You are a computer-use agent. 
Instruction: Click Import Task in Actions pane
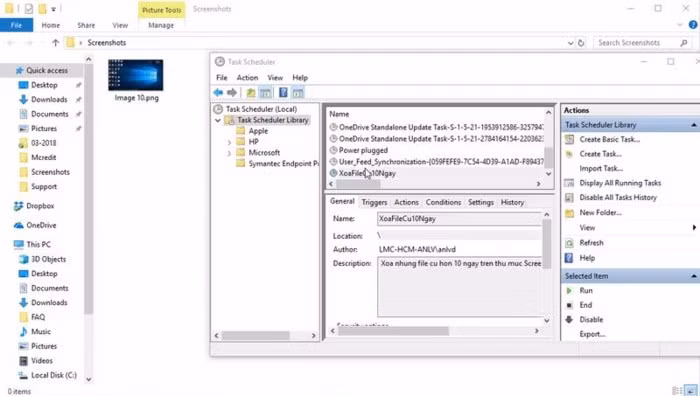click(x=601, y=168)
